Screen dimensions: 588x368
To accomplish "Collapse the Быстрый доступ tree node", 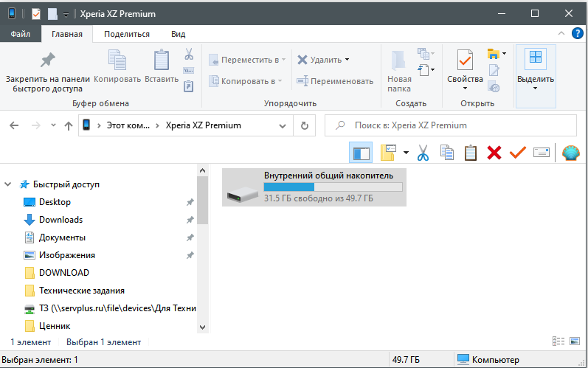I will 8,184.
